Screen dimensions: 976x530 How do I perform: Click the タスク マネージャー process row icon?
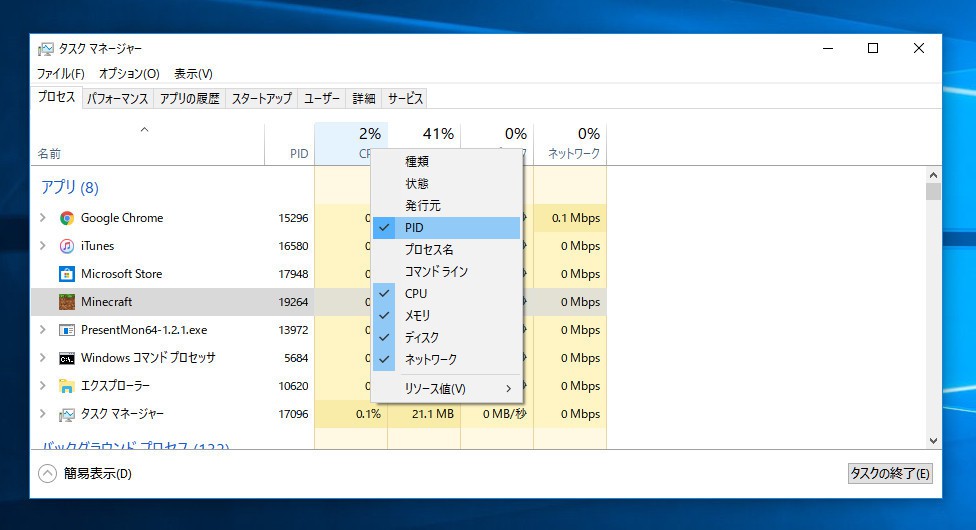(67, 414)
